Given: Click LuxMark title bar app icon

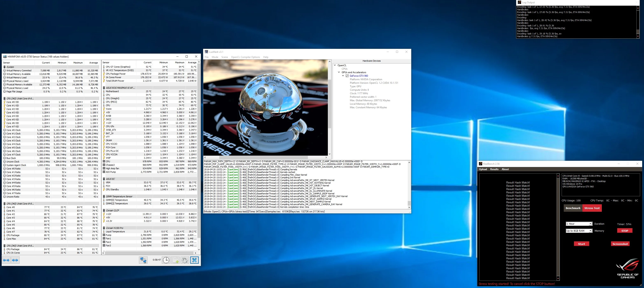Looking at the screenshot, I should coord(206,52).
